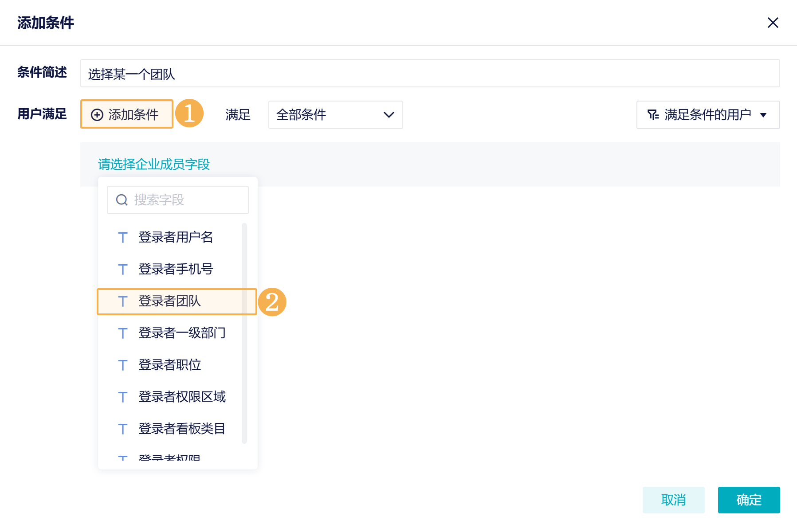Click the search magnifier icon
This screenshot has width=797, height=532.
click(x=122, y=200)
